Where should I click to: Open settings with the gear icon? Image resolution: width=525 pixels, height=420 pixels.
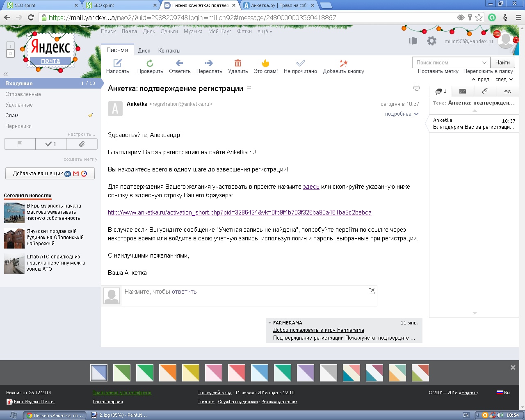(431, 41)
